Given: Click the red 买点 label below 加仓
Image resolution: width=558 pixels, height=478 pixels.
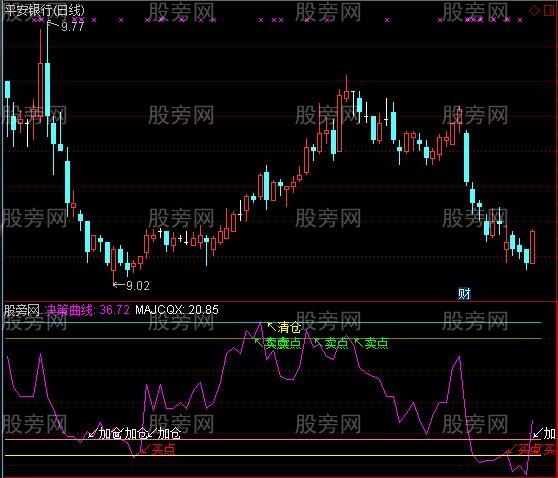Looking at the screenshot, I should click(x=163, y=449).
